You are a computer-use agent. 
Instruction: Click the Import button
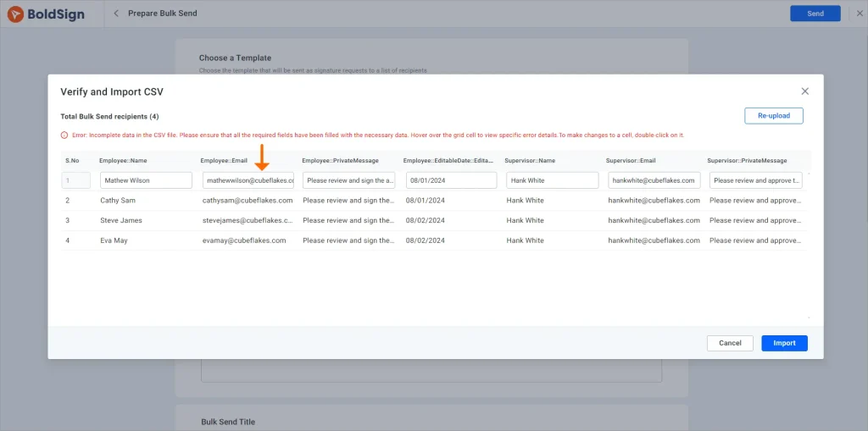(784, 343)
